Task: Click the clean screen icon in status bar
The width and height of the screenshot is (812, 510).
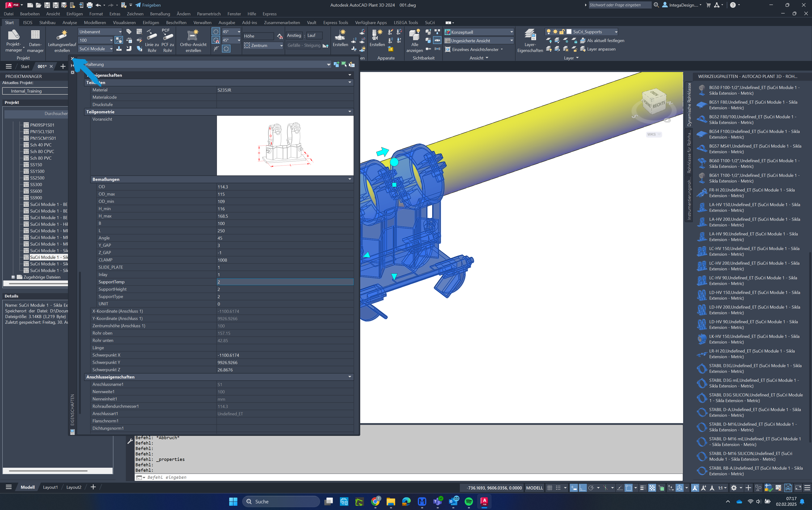Action: click(798, 488)
